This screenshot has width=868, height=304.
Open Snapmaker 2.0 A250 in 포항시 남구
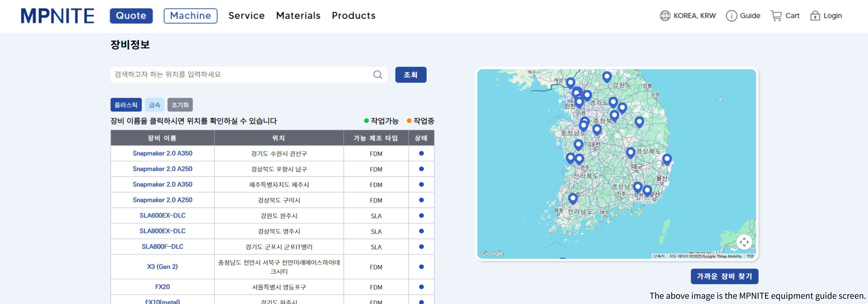(x=162, y=169)
